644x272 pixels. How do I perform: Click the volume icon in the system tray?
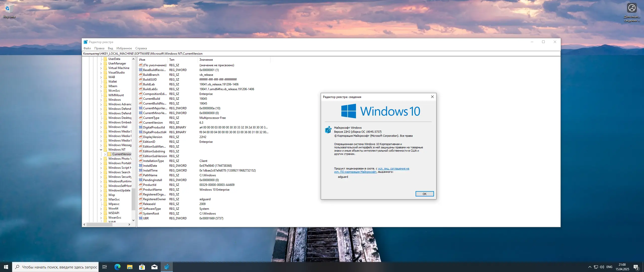[x=602, y=267]
